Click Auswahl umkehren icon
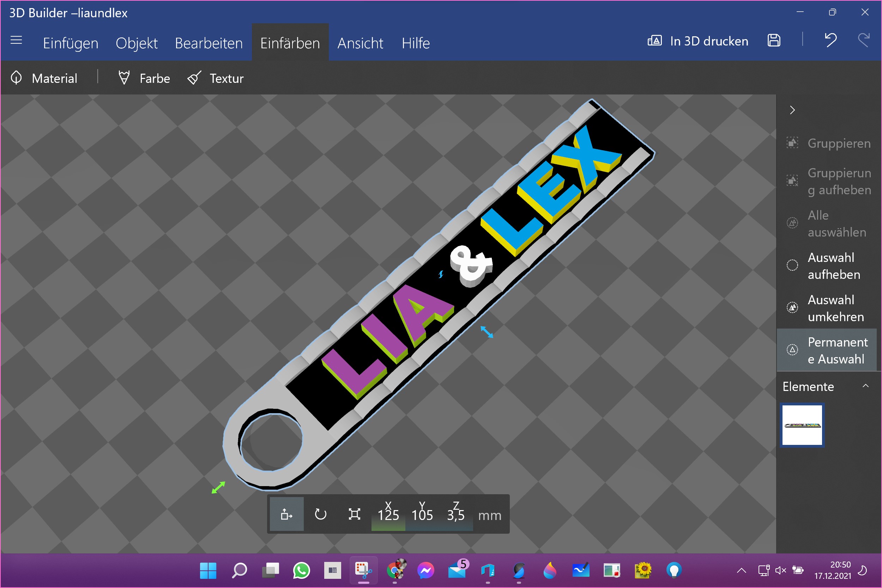Viewport: 882px width, 588px height. coord(792,307)
